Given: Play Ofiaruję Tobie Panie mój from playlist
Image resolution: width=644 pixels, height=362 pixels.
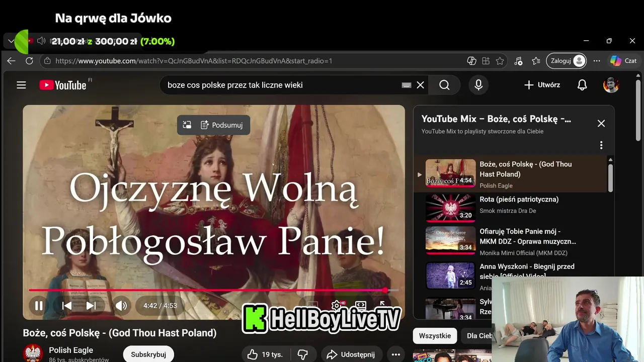Looking at the screenshot, I should click(511, 241).
